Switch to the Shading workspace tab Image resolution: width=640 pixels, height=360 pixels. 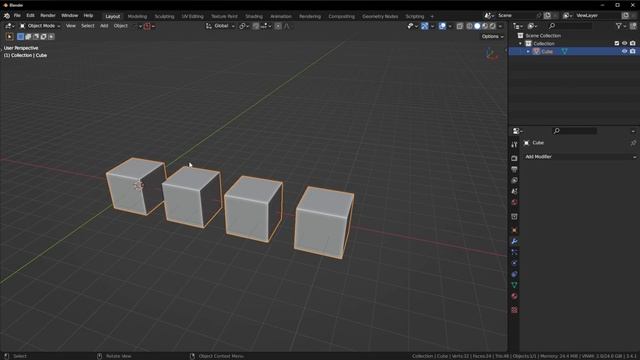click(x=254, y=16)
